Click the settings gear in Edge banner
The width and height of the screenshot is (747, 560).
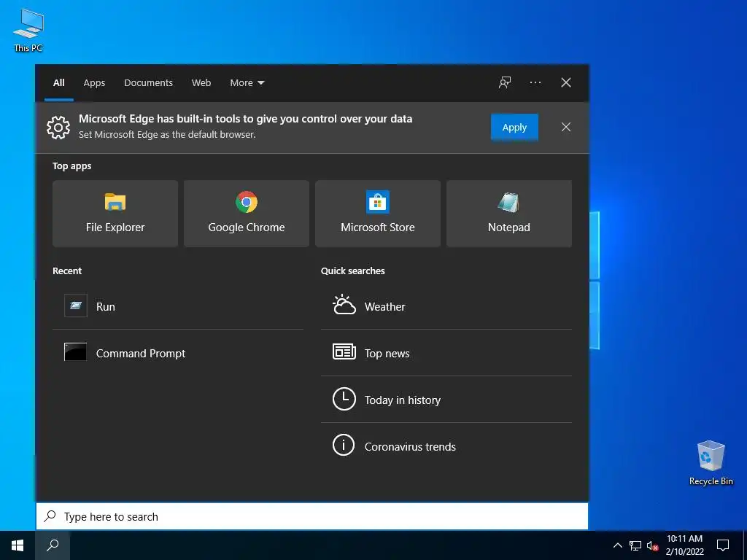pyautogui.click(x=58, y=127)
